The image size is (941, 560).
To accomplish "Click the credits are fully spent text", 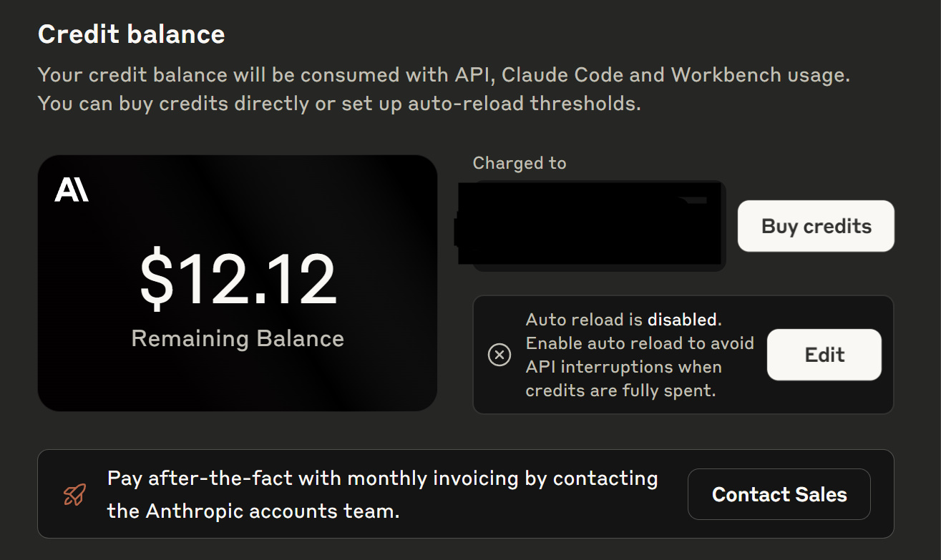I will 620,390.
